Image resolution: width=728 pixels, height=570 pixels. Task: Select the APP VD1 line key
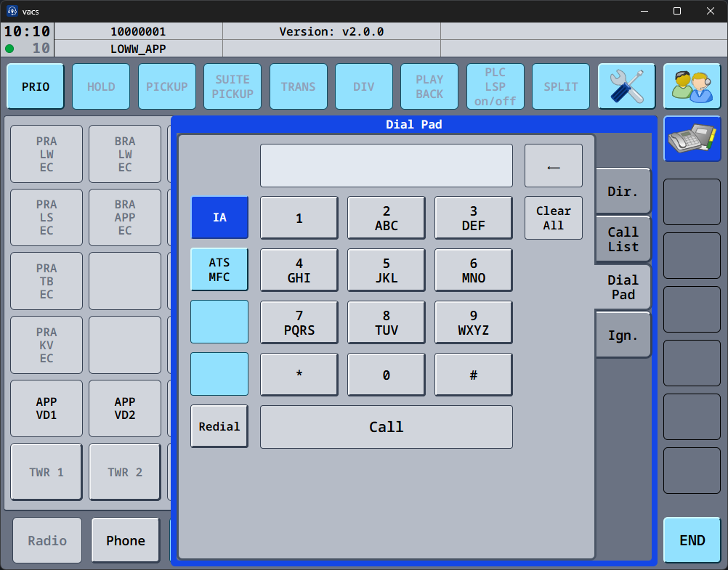coord(46,408)
